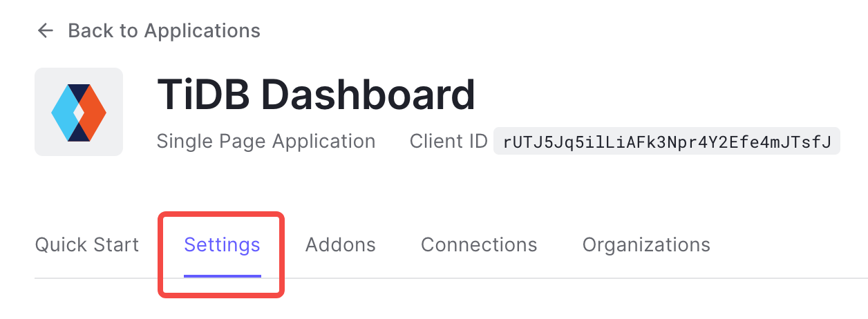Image resolution: width=868 pixels, height=319 pixels.
Task: Click the "Client ID" label
Action: point(449,142)
